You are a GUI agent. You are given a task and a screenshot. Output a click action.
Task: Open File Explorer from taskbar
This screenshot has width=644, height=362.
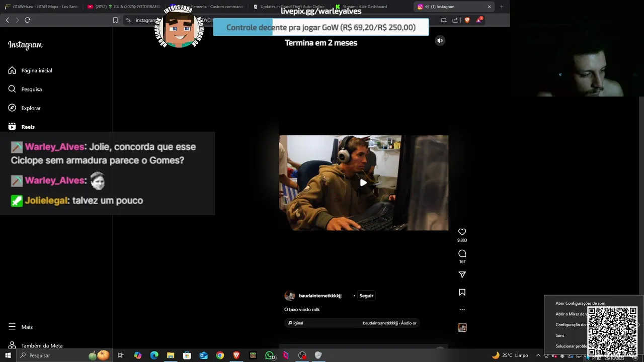pyautogui.click(x=171, y=355)
